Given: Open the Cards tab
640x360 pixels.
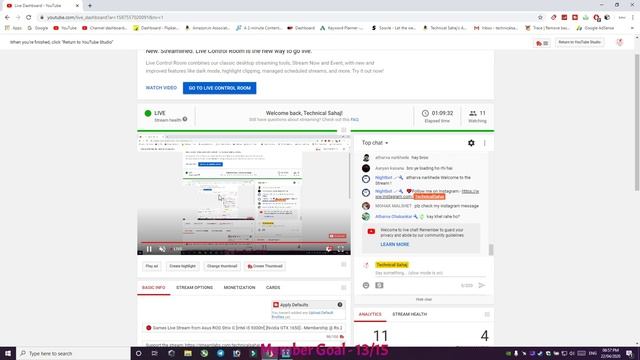Looking at the screenshot, I should pyautogui.click(x=273, y=287).
